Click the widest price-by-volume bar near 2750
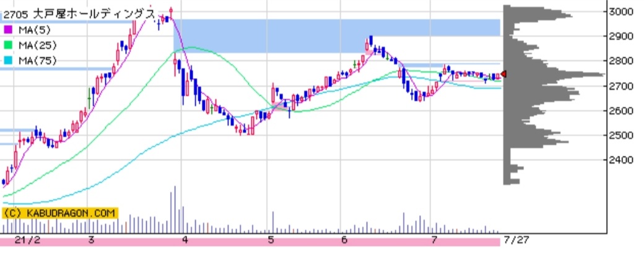Screen dimensions: 644x253 click(x=554, y=74)
